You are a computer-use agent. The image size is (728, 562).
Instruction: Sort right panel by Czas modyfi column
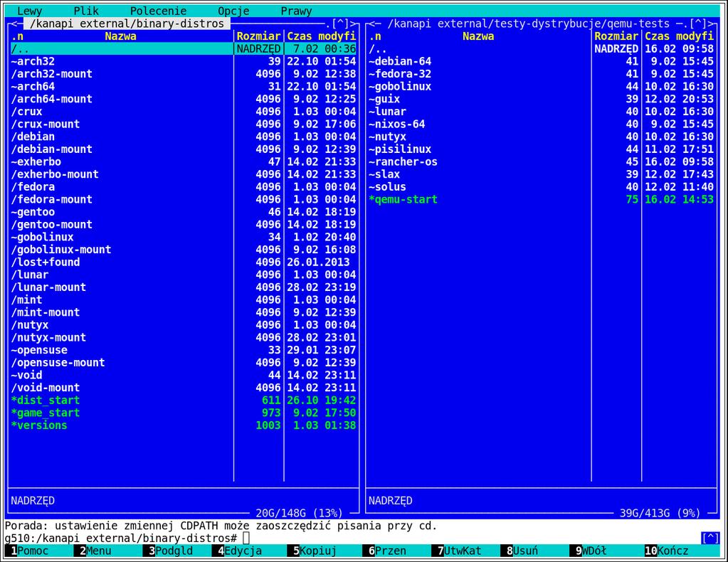679,36
